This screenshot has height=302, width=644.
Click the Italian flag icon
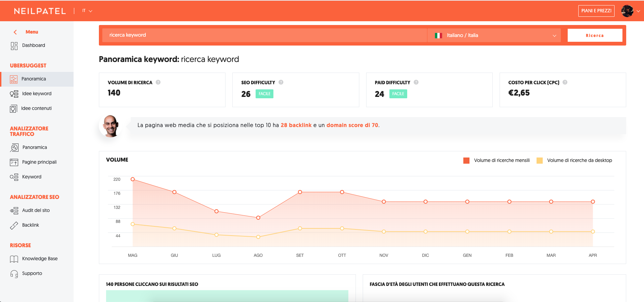click(x=438, y=36)
